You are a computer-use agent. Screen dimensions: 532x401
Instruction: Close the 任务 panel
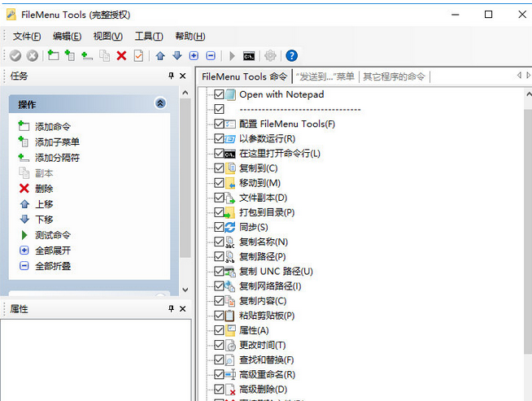(x=182, y=76)
